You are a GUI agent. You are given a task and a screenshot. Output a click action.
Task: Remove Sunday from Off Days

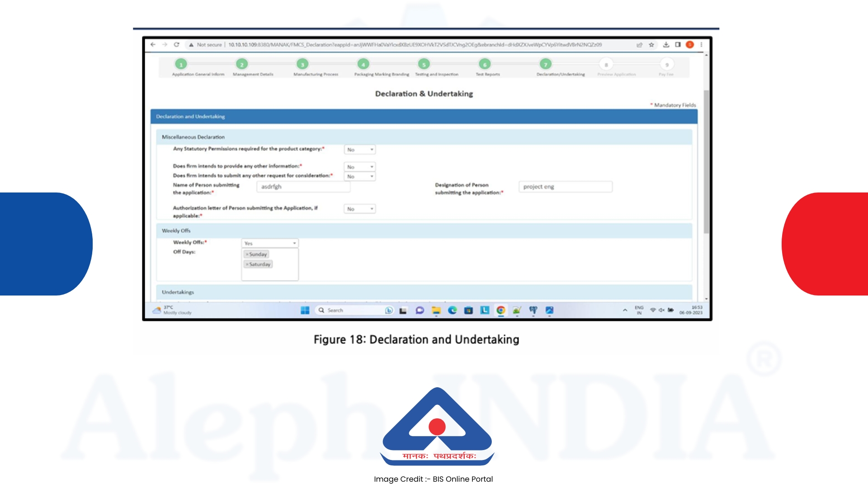(247, 254)
